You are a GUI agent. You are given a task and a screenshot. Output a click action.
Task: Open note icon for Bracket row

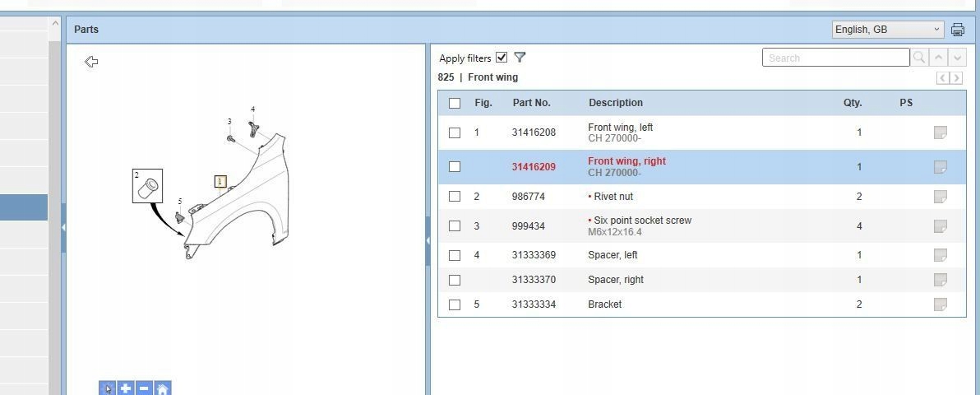(940, 304)
